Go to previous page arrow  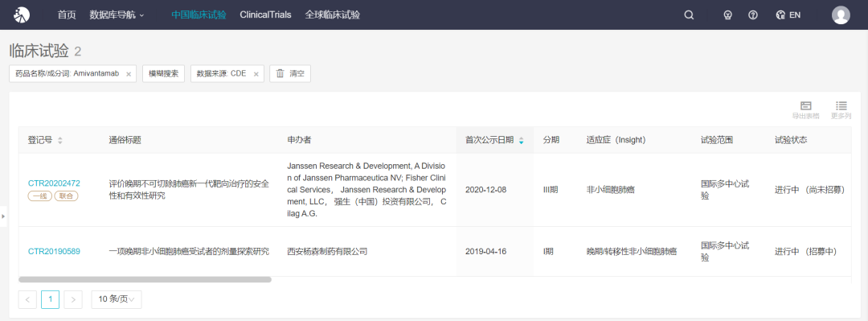click(27, 298)
